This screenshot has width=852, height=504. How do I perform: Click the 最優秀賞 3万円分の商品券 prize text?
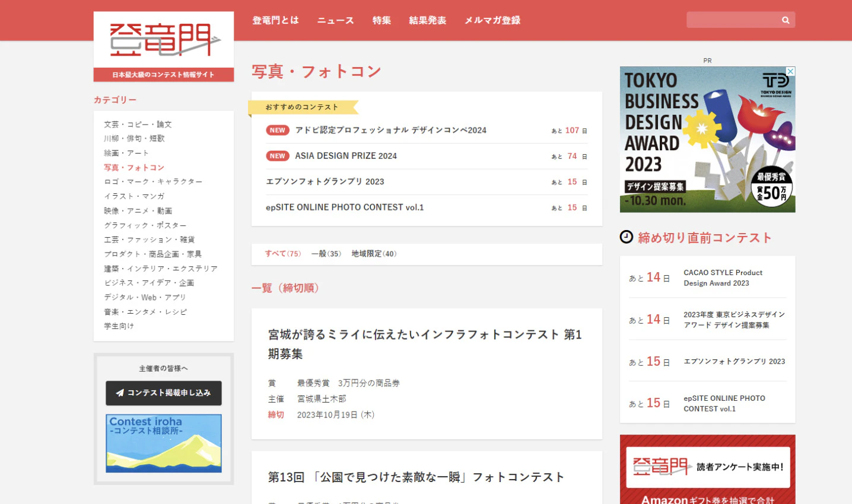pyautogui.click(x=348, y=383)
